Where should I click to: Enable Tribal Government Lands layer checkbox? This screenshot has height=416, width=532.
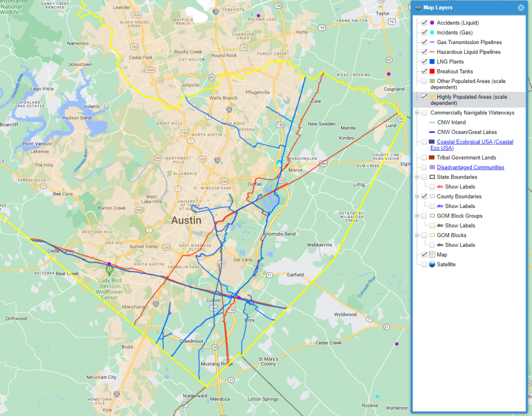coord(424,157)
